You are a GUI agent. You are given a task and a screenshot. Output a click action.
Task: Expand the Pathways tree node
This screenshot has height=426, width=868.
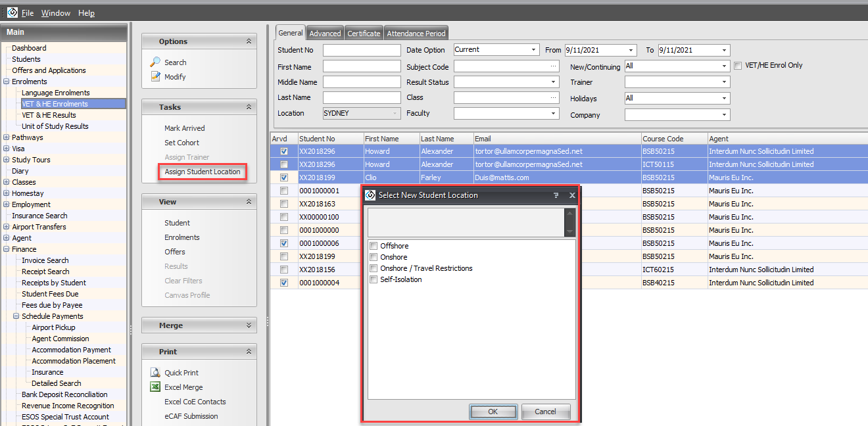coord(7,137)
